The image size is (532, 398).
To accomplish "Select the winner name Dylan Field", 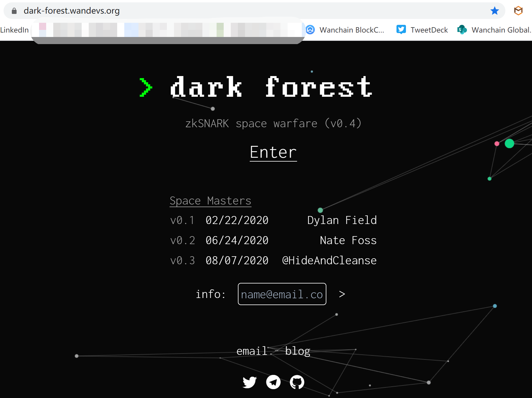I will point(342,220).
